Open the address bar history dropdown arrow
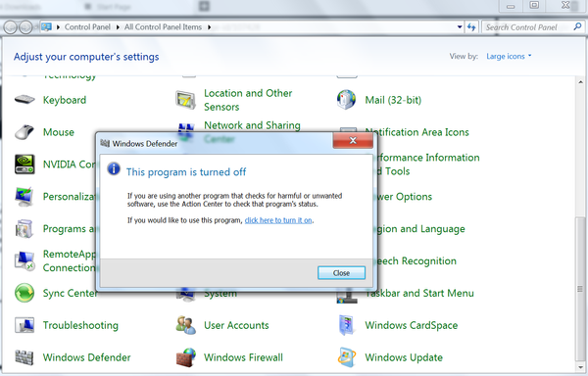 click(460, 27)
